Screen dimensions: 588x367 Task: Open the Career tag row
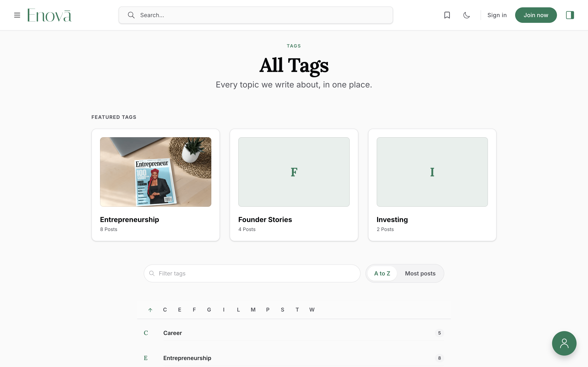[x=294, y=333]
